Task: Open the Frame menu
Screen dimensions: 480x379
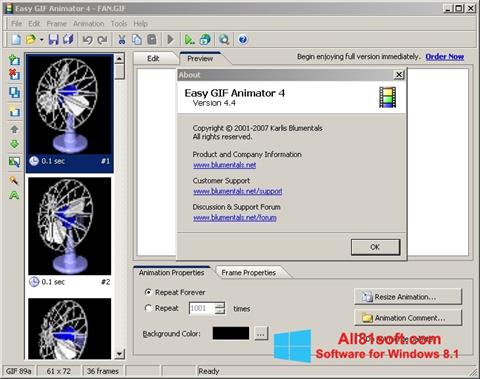Action: pyautogui.click(x=56, y=24)
